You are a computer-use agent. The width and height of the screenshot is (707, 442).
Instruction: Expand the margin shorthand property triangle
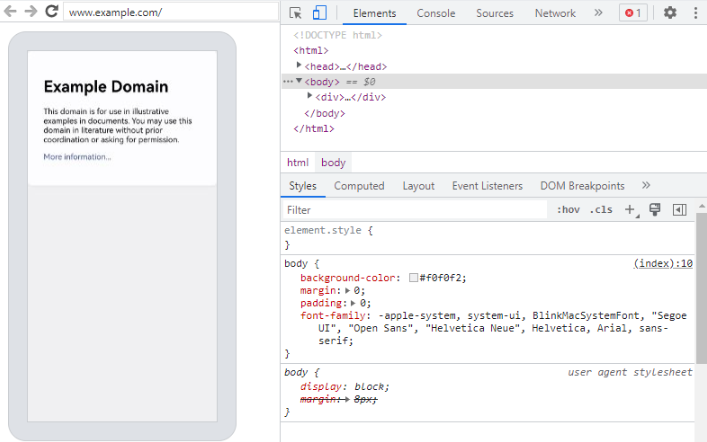click(x=347, y=290)
